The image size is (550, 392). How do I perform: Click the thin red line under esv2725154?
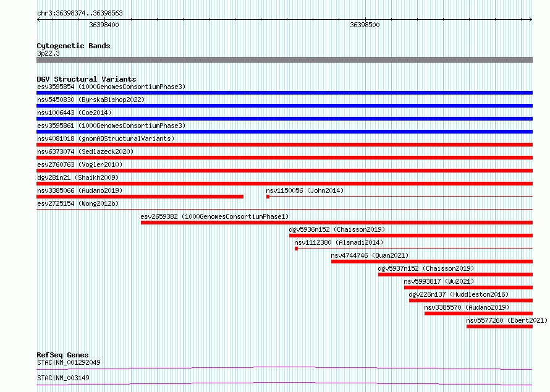tap(284, 210)
